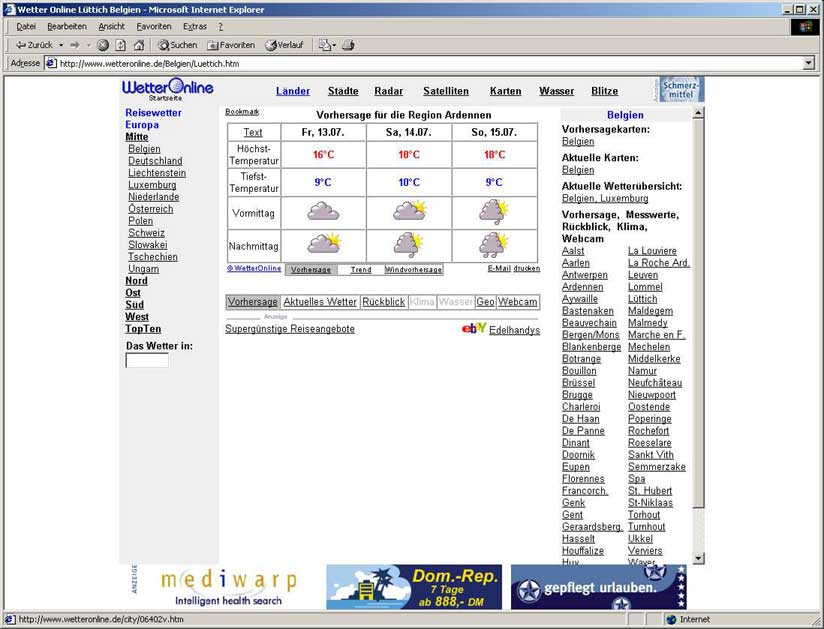This screenshot has height=629, width=824.
Task: Click the Zurück back button
Action: [34, 45]
